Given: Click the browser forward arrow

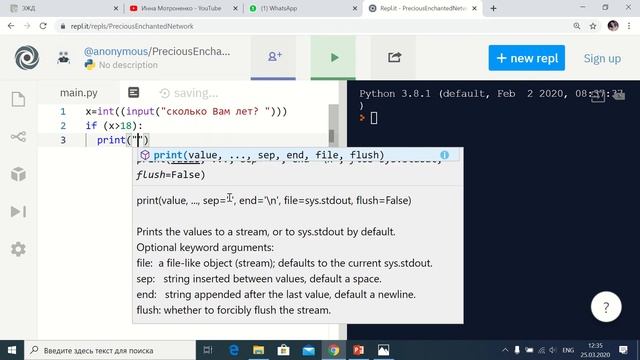Looking at the screenshot, I should click(27, 26).
